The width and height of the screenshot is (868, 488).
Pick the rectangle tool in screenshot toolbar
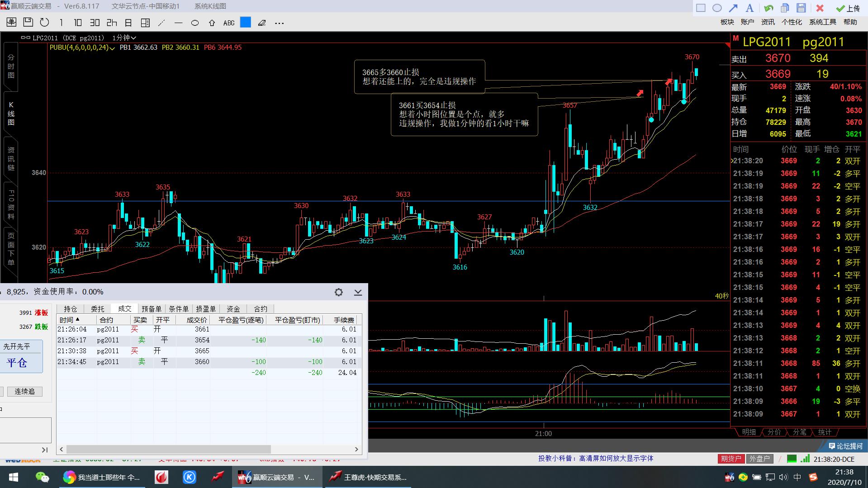click(x=701, y=8)
